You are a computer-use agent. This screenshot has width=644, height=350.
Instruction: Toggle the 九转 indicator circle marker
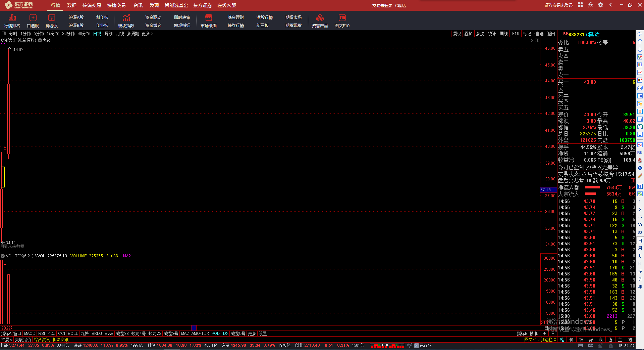pos(40,40)
